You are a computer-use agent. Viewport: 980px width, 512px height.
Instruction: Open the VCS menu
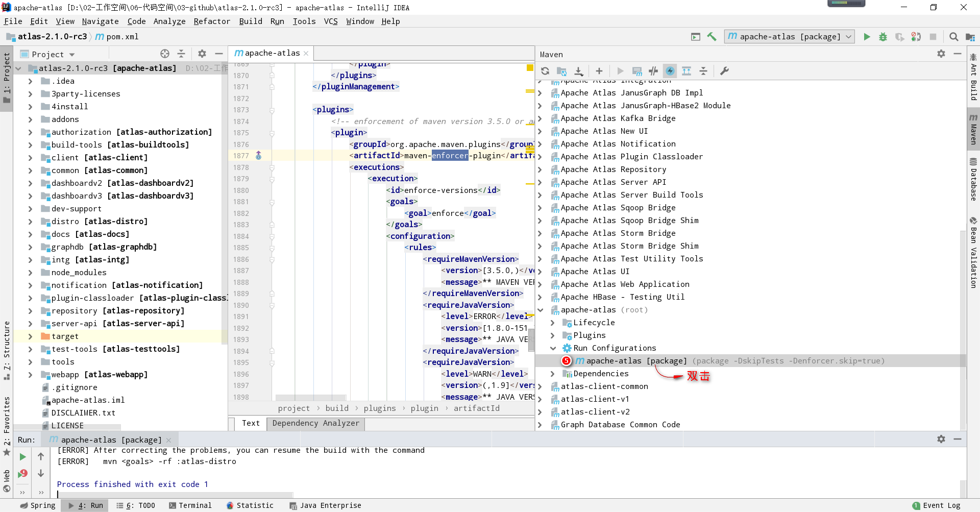pos(331,21)
